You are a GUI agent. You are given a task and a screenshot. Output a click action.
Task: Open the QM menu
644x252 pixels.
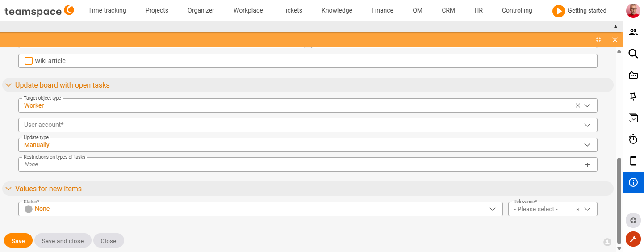[x=418, y=10]
